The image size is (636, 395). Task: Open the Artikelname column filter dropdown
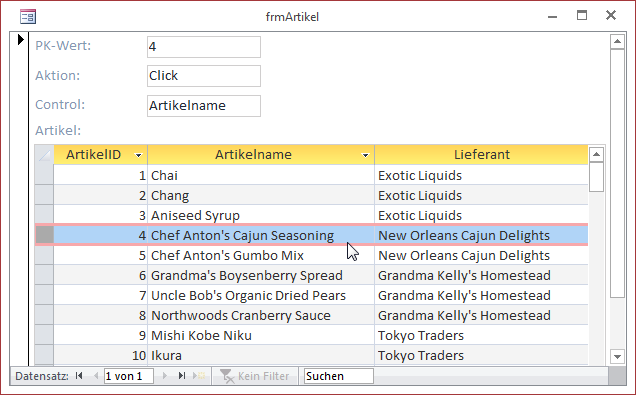coord(365,155)
